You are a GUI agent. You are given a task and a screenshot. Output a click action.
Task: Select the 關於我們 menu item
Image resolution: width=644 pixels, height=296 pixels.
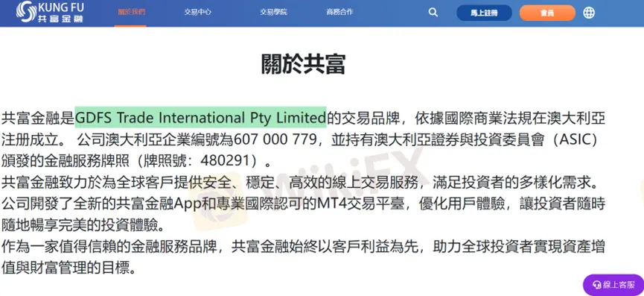[131, 12]
